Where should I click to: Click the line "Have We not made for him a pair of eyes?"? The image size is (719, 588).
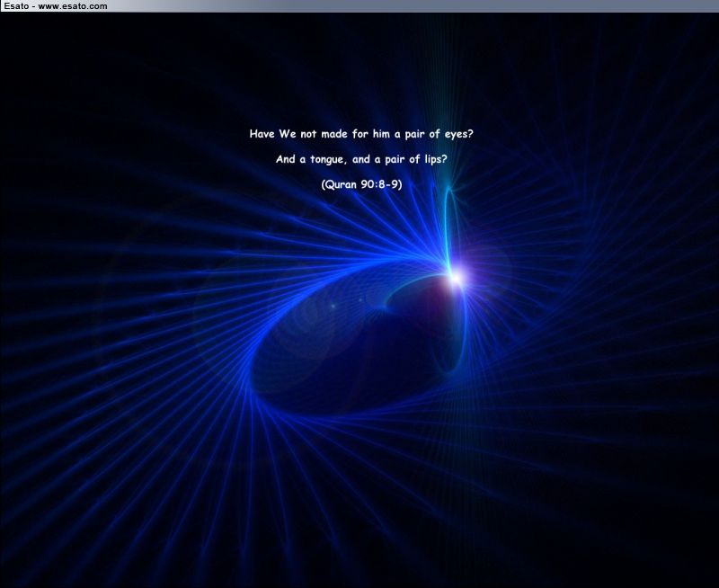(x=361, y=134)
